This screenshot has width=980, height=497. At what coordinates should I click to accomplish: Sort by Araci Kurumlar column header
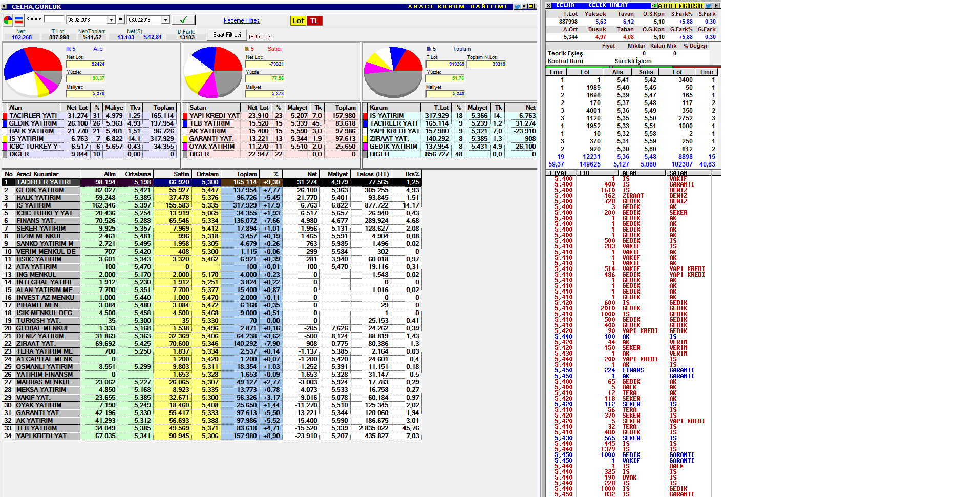point(47,174)
